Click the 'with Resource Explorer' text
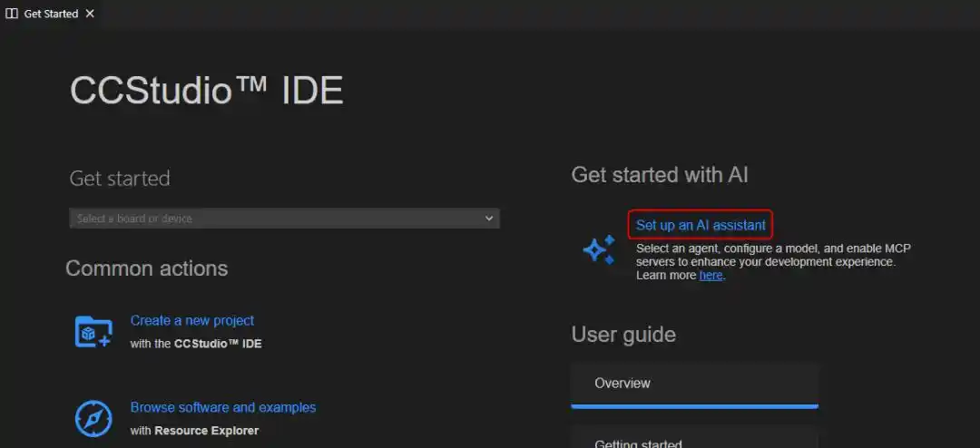This screenshot has height=448, width=980. click(x=194, y=431)
